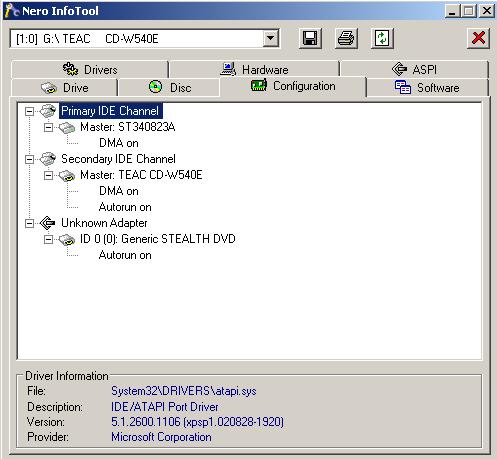
Task: Select the G:\ TEAC CD-W540E combo box
Action: coord(144,39)
